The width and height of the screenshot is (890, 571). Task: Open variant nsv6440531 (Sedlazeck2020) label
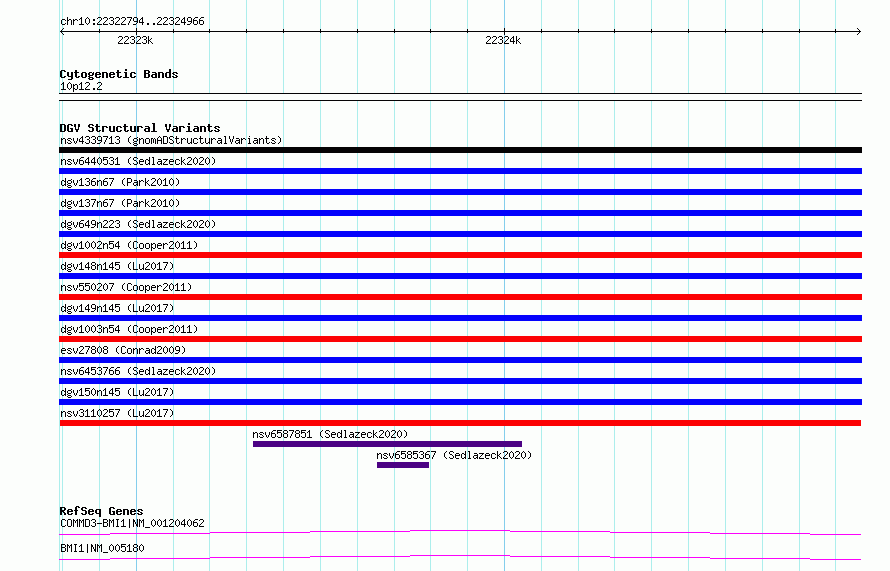[138, 161]
